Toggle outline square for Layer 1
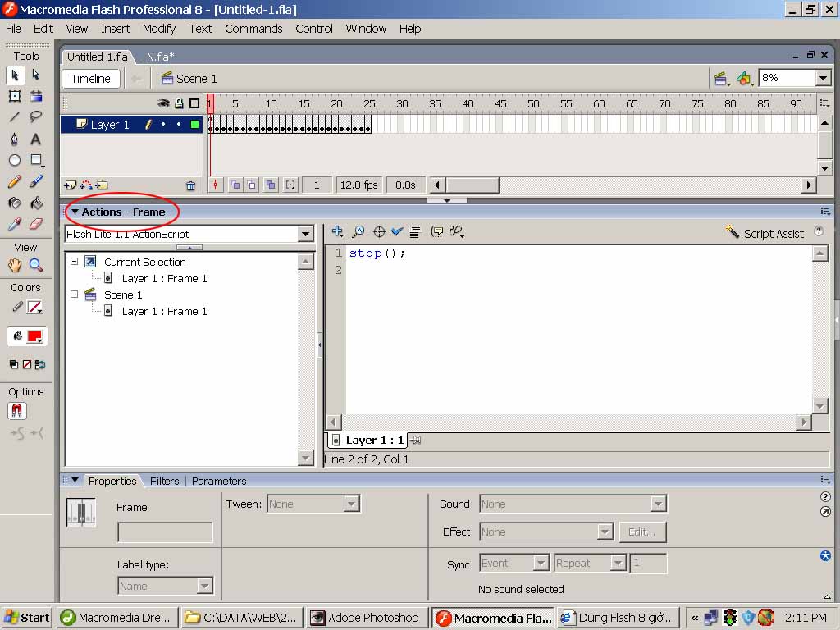Screen dimensions: 840x630 point(194,125)
